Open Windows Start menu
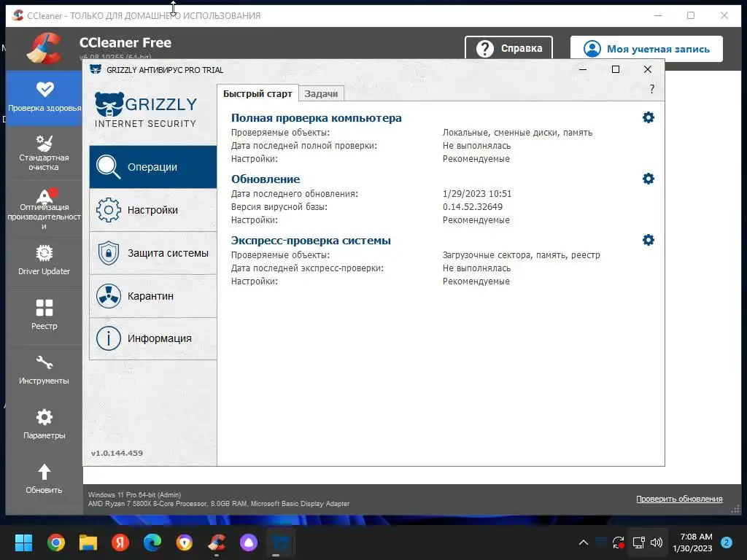 pyautogui.click(x=23, y=542)
